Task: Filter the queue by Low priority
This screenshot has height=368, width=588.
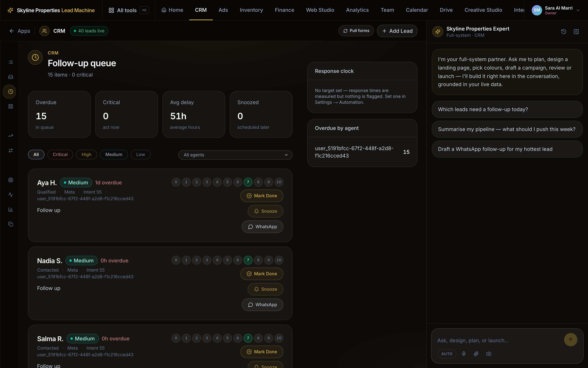Action: [141, 155]
